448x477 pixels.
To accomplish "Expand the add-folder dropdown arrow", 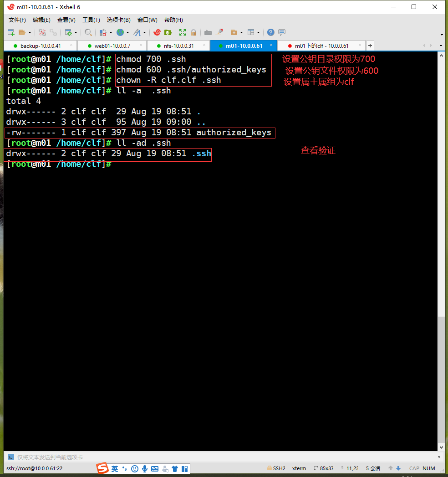I will coord(242,32).
